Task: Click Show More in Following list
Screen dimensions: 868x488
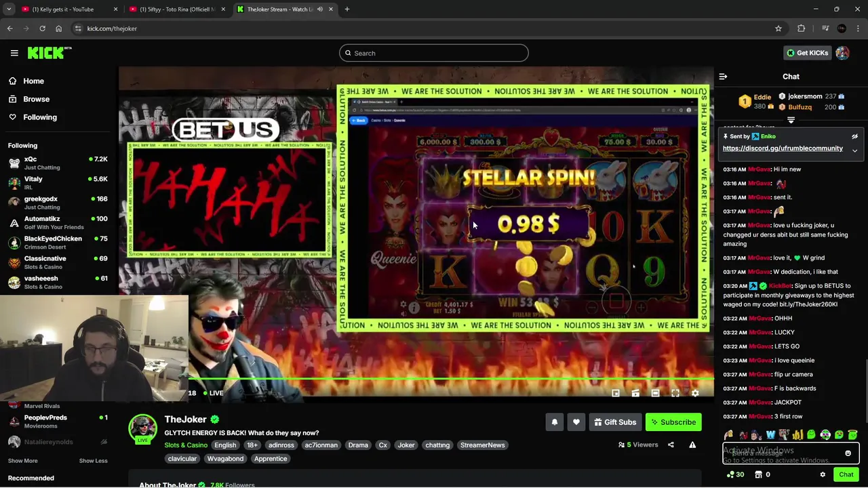Action: click(x=22, y=461)
